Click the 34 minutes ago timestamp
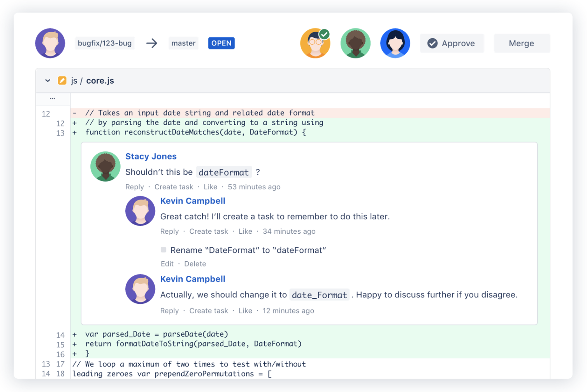587x392 pixels. tap(289, 231)
